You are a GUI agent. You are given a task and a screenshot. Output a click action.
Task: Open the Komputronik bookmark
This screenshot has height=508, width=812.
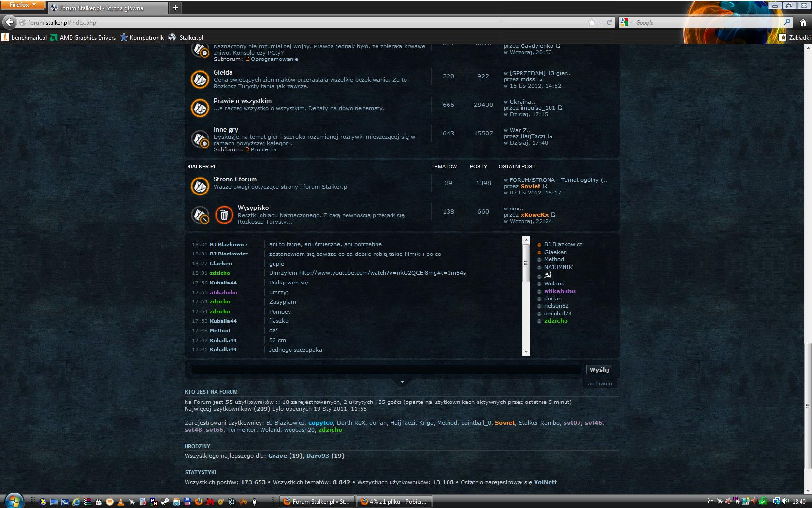pos(142,37)
